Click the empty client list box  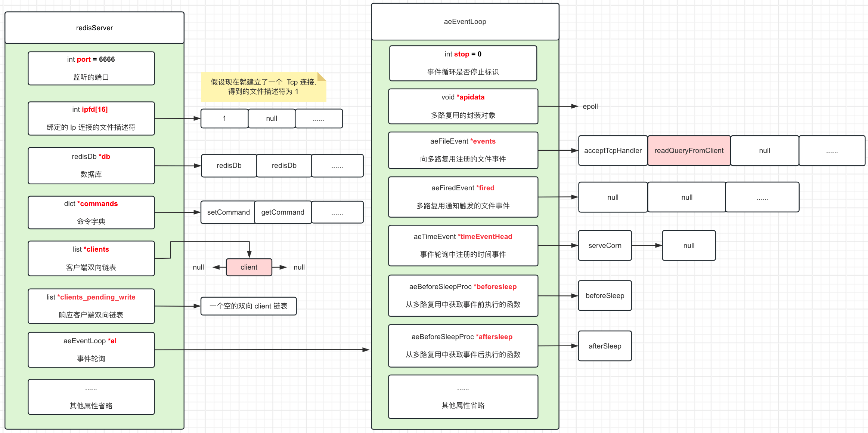click(x=249, y=306)
